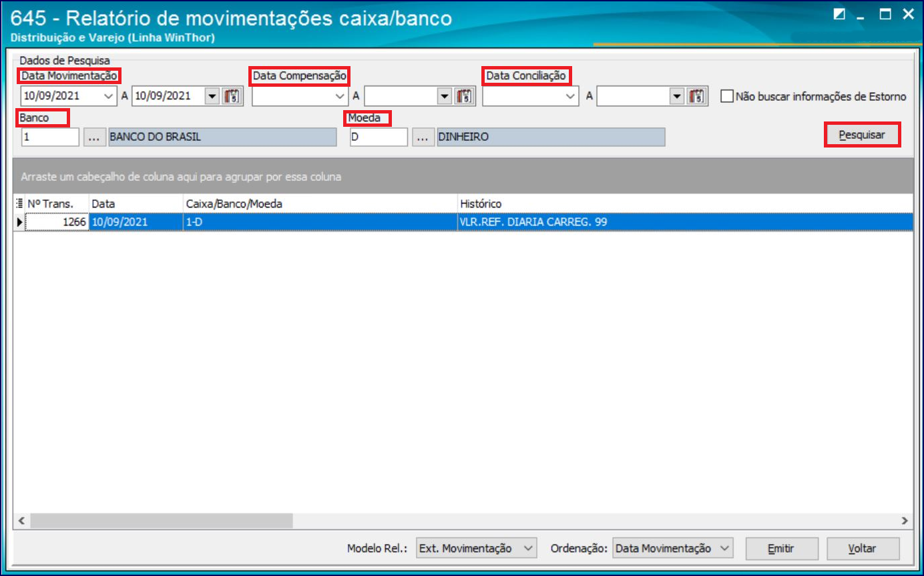This screenshot has width=924, height=576.
Task: Open Ordenação Data Movimentação dropdown
Action: coord(726,549)
